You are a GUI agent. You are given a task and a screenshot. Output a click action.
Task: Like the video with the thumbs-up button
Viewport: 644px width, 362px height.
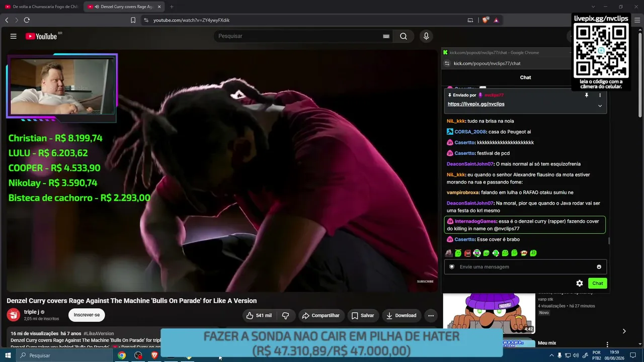[x=259, y=316]
